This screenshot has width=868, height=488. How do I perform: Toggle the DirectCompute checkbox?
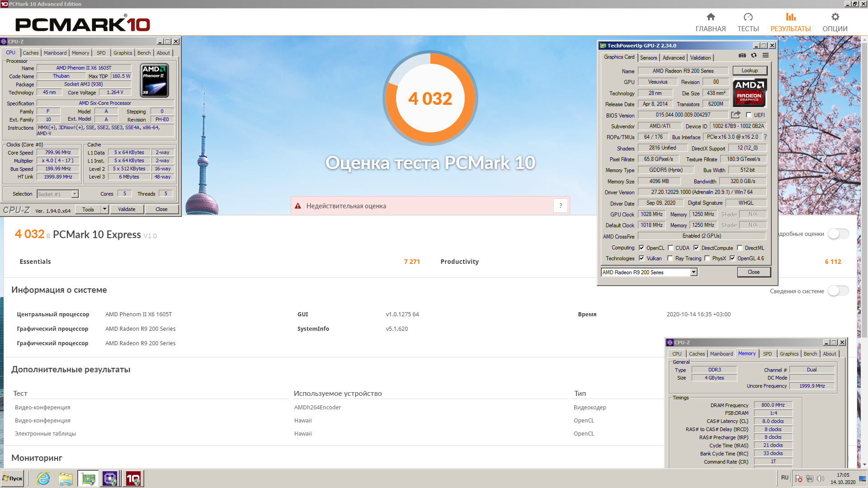(x=696, y=248)
